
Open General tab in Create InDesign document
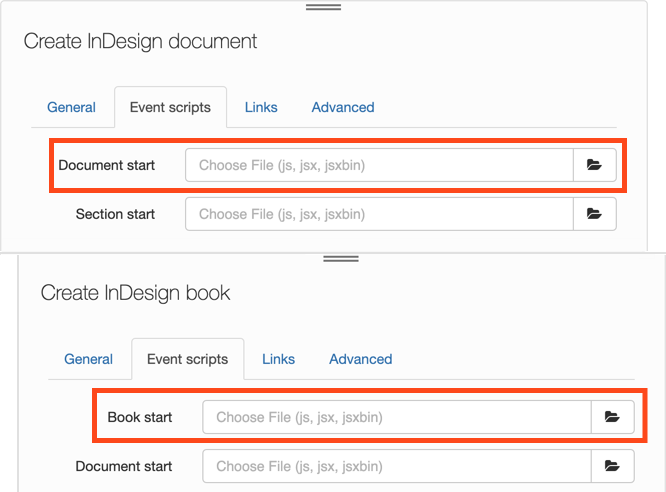(71, 107)
